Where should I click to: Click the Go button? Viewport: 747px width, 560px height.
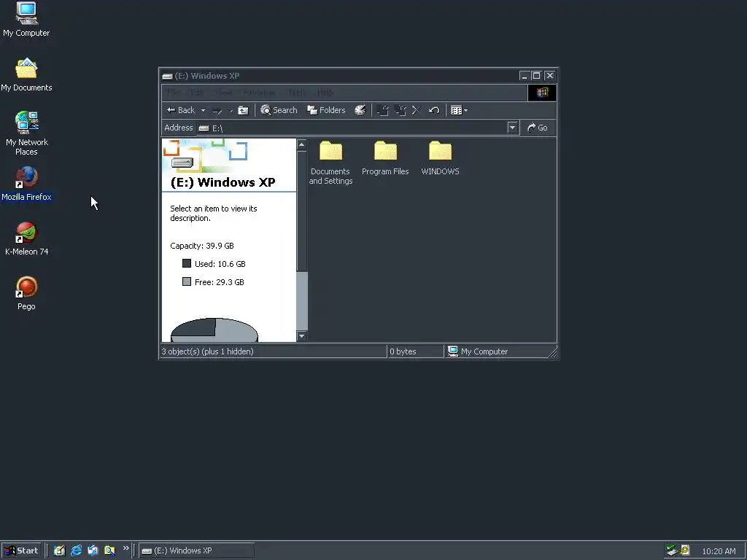[538, 128]
